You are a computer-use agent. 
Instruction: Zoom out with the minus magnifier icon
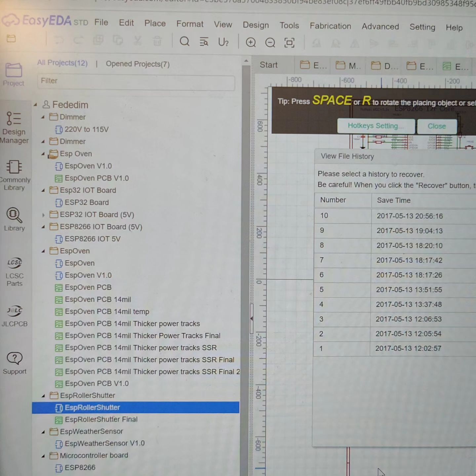point(270,43)
